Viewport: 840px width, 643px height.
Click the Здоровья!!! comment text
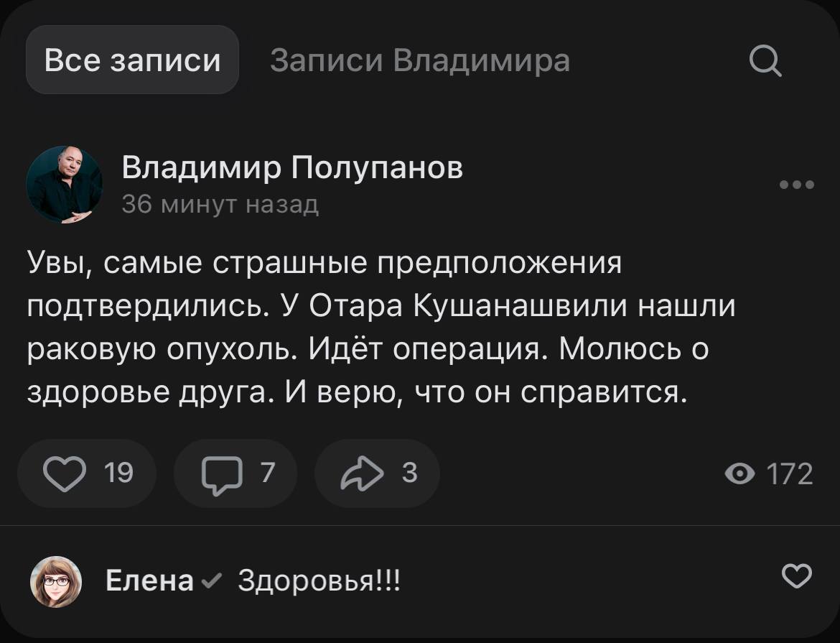(x=318, y=580)
